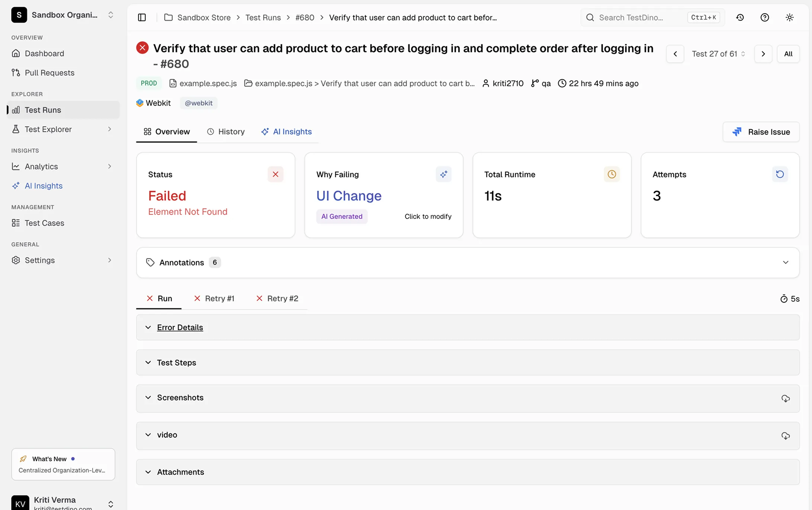This screenshot has width=812, height=510.
Task: Go to next test arrow
Action: coord(763,54)
